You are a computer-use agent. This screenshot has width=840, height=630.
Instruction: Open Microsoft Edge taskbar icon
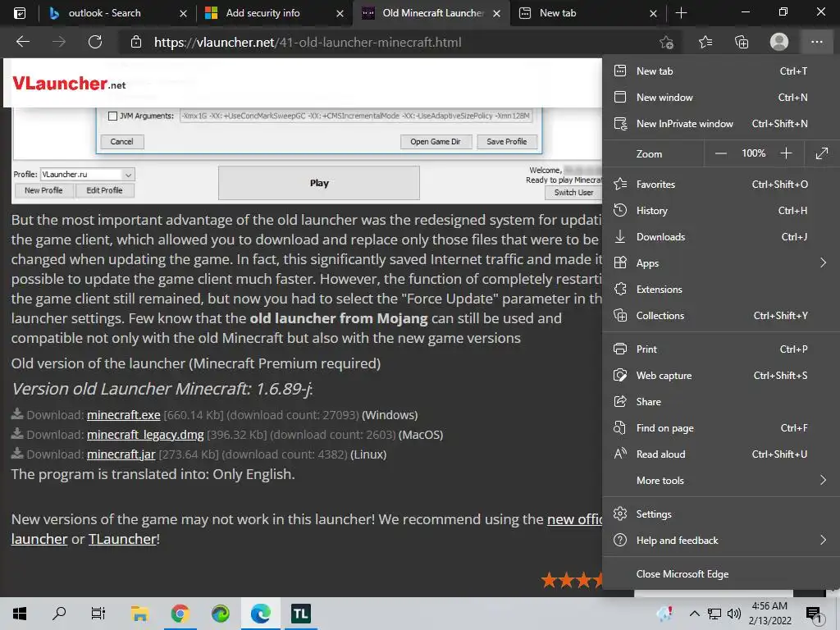(x=260, y=613)
